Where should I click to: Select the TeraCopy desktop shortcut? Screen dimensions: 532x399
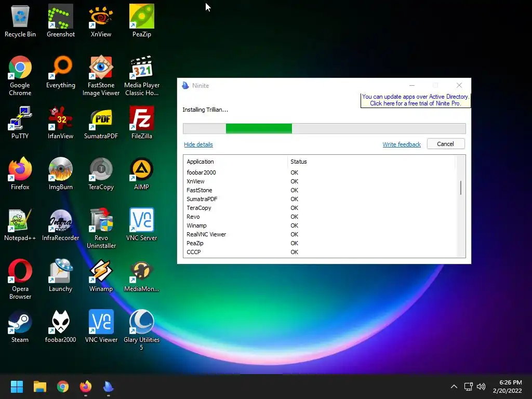(x=101, y=174)
